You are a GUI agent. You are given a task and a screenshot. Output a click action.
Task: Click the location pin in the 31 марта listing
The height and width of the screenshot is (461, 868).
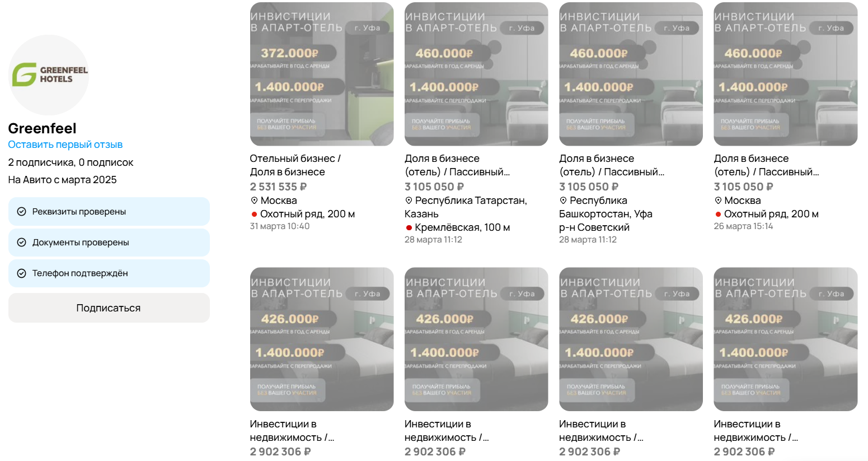[254, 201]
